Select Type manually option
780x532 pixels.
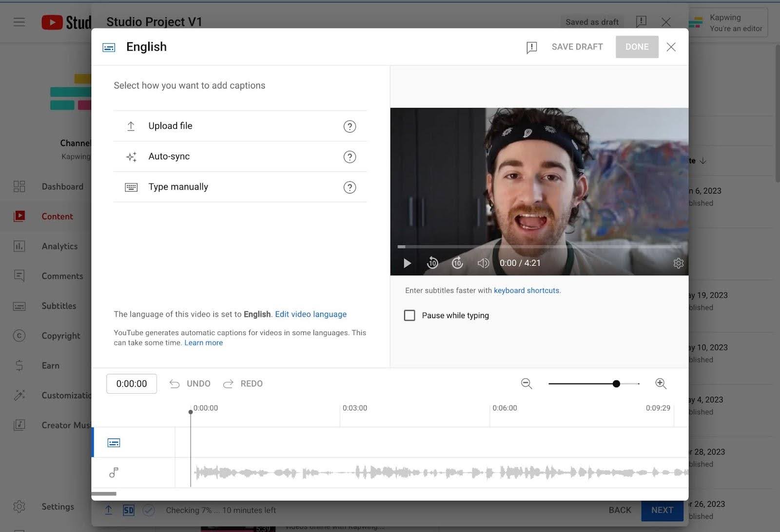(240, 187)
